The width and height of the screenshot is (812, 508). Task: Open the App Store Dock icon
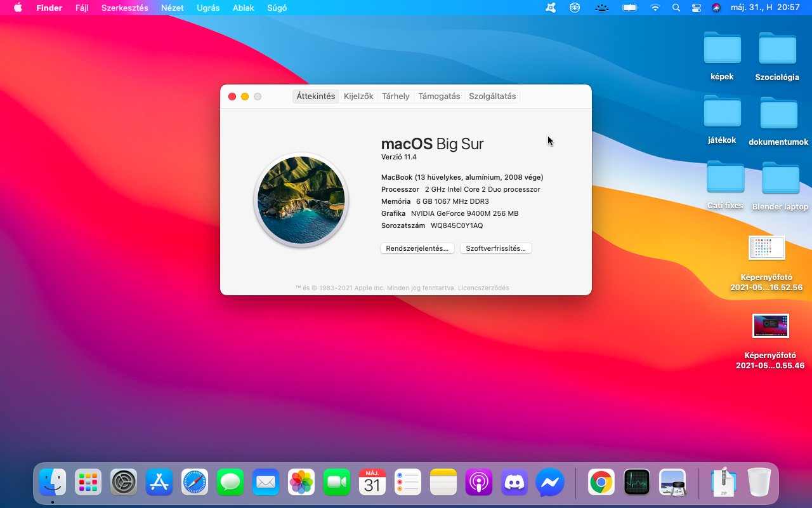(x=159, y=483)
